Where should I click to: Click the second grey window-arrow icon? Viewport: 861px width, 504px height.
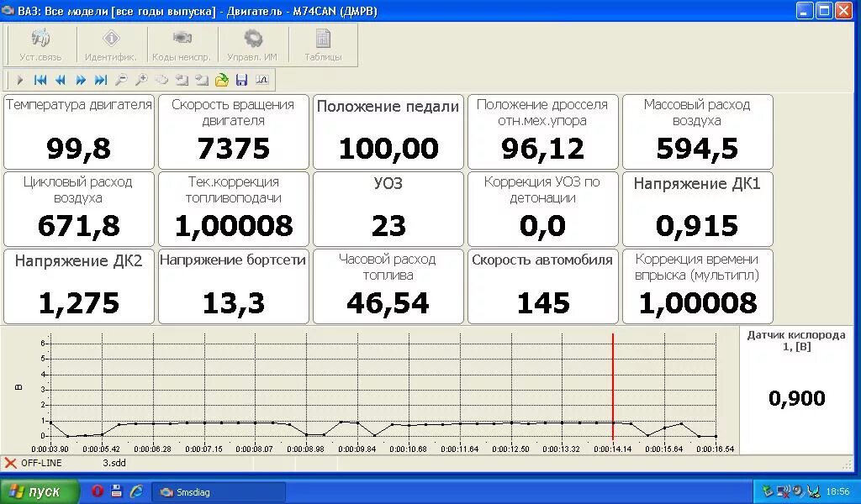pos(202,80)
